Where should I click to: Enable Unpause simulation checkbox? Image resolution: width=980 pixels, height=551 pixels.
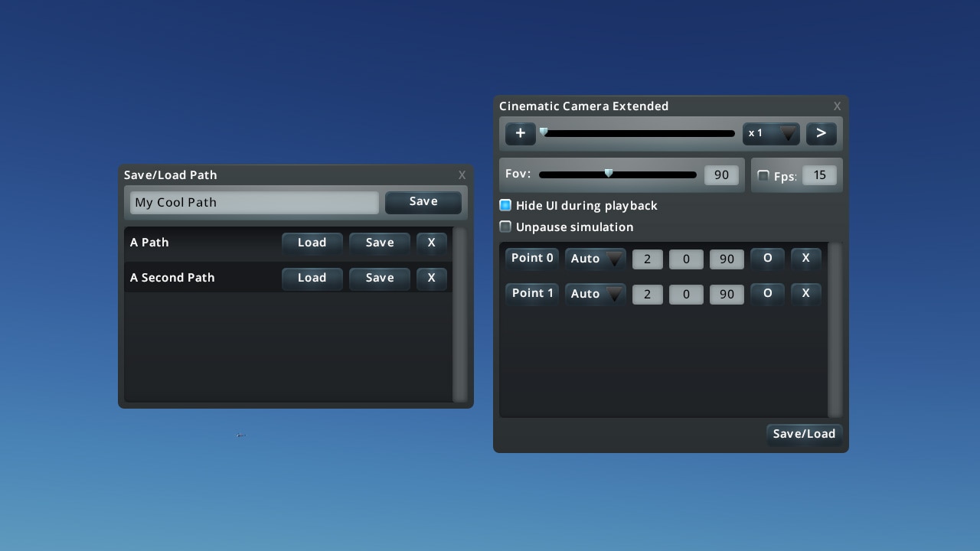[505, 227]
